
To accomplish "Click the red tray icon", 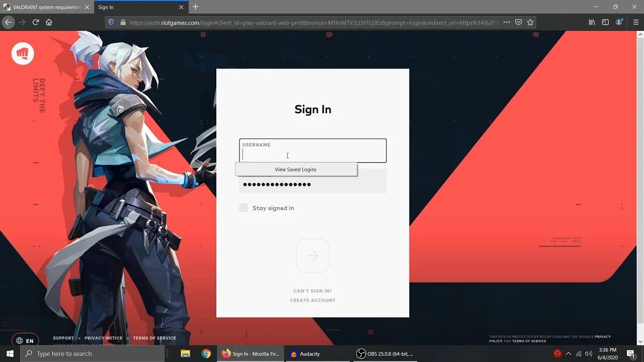I will [557, 353].
